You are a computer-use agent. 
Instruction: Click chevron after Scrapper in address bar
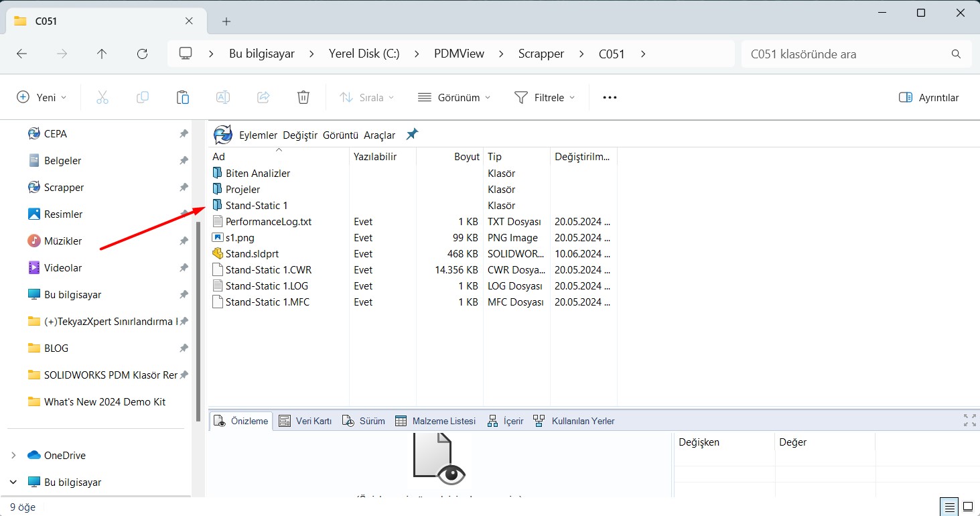click(x=581, y=54)
